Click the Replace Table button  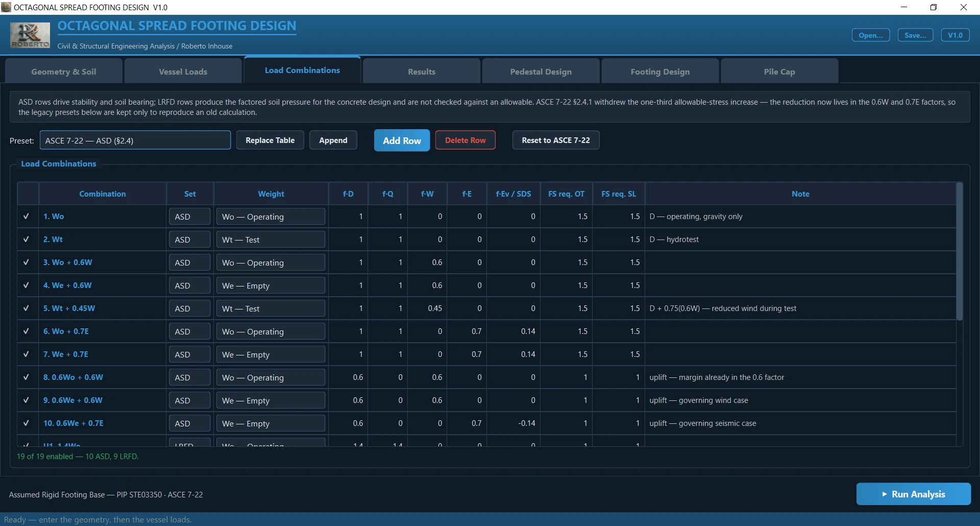coord(270,140)
